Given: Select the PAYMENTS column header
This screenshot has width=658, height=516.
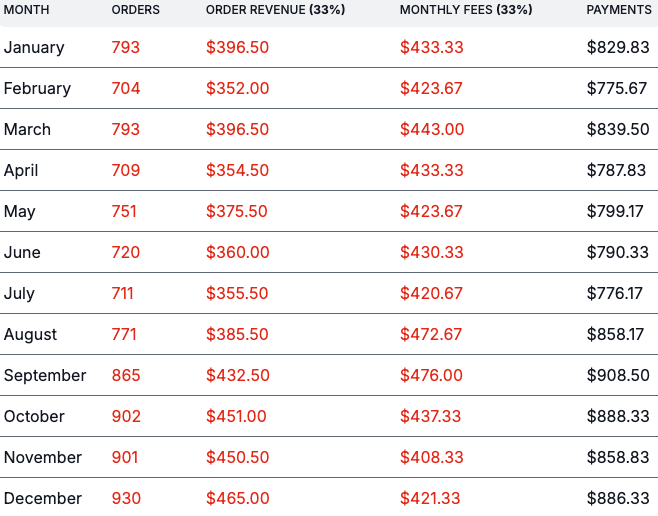Looking at the screenshot, I should point(619,10).
